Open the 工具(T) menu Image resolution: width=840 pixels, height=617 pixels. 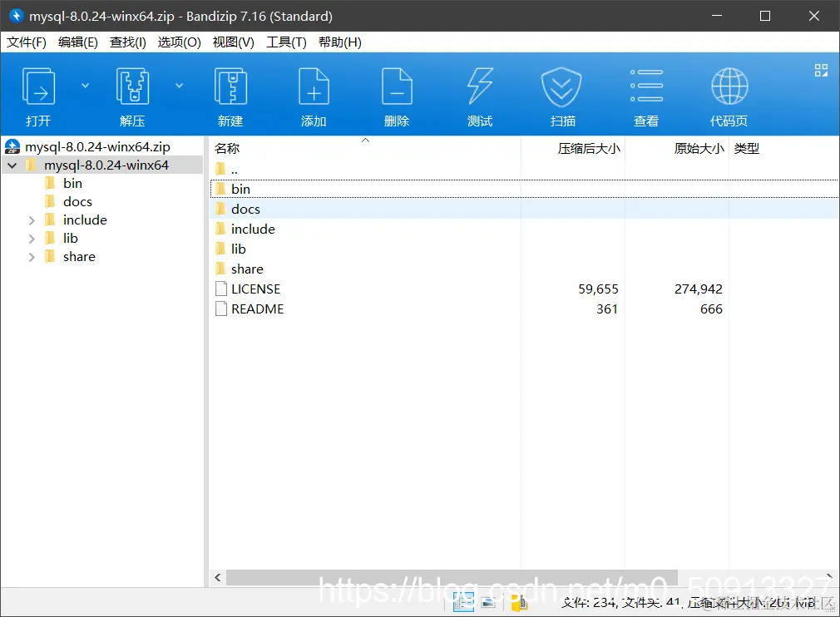(286, 42)
